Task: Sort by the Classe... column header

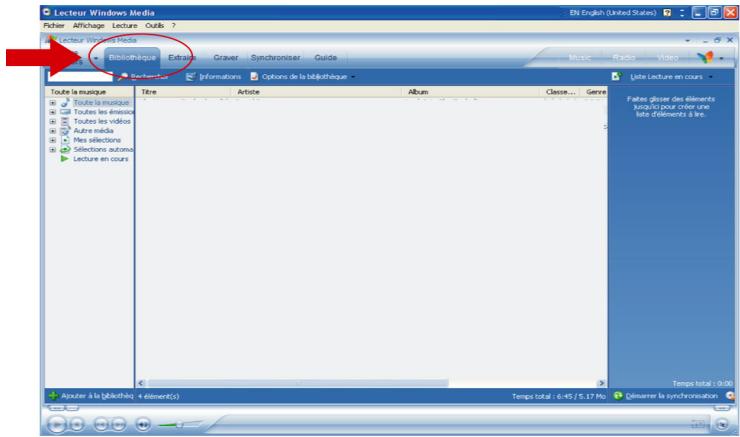Action: (x=560, y=92)
